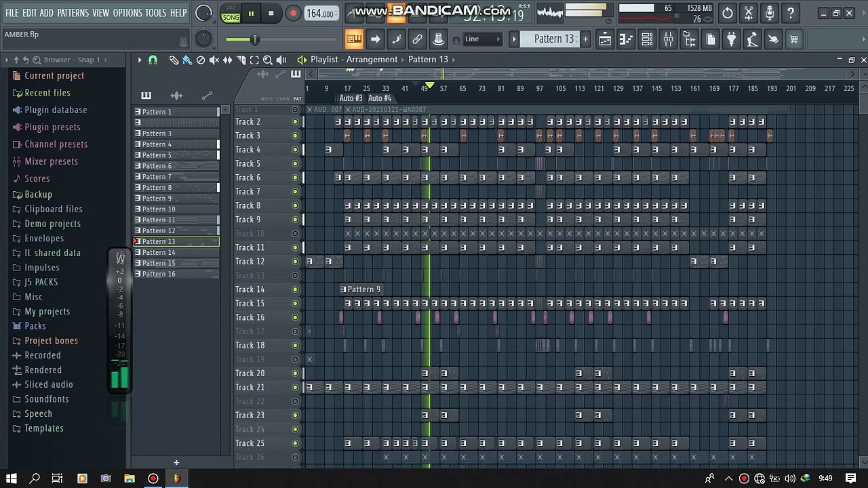868x488 pixels.
Task: Select the Pattern 9 clip on Track 14
Action: click(363, 289)
